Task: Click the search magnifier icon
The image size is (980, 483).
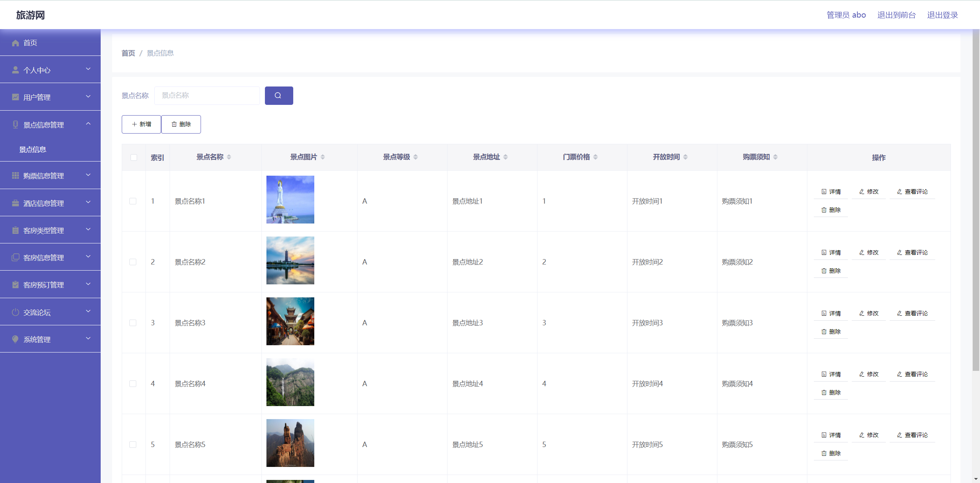Action: pyautogui.click(x=278, y=95)
